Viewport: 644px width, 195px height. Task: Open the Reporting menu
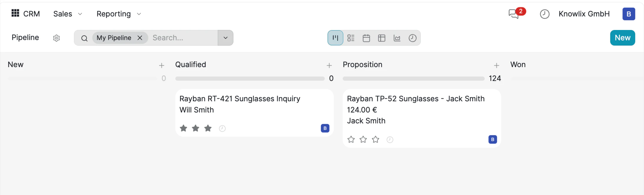point(119,14)
